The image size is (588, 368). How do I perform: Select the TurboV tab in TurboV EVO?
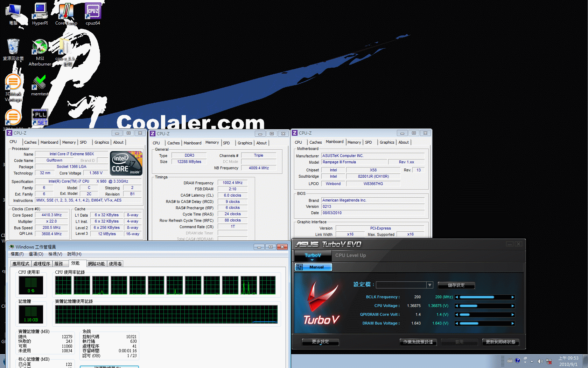(x=313, y=255)
